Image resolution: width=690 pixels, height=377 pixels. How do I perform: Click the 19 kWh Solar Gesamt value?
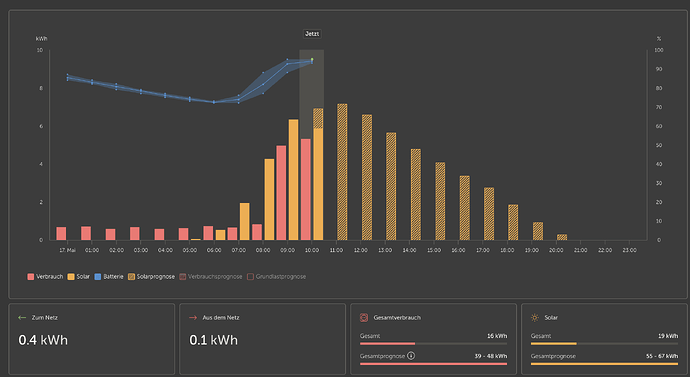click(668, 336)
